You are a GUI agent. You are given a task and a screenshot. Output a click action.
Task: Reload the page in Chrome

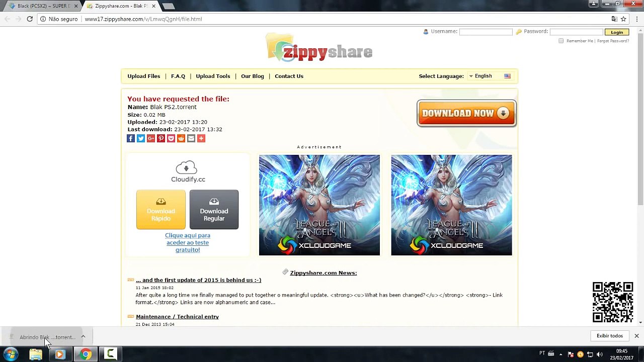30,19
